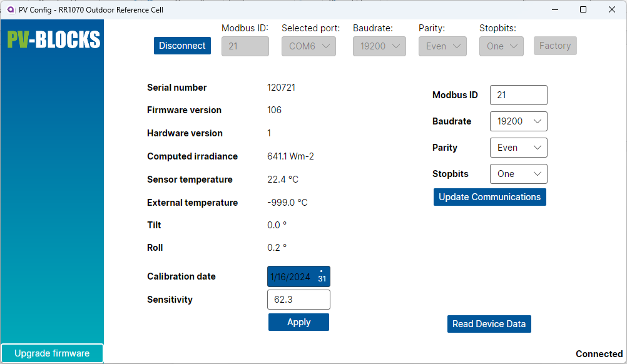The height and width of the screenshot is (364, 627).
Task: Expand the right panel Baudrate 19200 combo
Action: click(519, 121)
